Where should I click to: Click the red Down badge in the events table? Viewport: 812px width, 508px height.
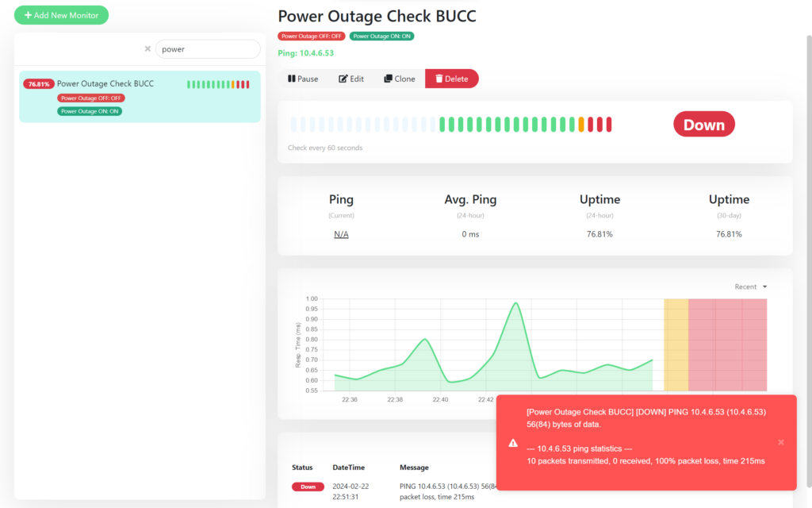[308, 487]
